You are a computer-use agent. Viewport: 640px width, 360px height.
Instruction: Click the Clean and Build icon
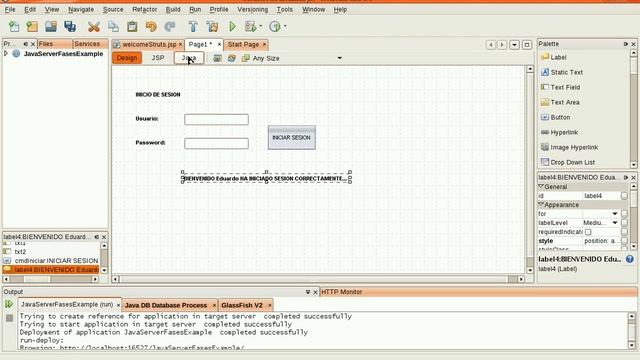(212, 27)
